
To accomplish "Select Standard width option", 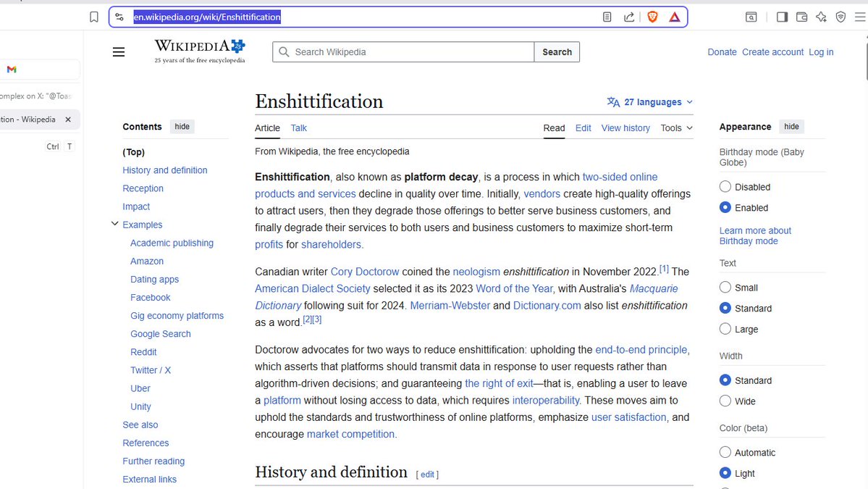I will click(x=725, y=380).
